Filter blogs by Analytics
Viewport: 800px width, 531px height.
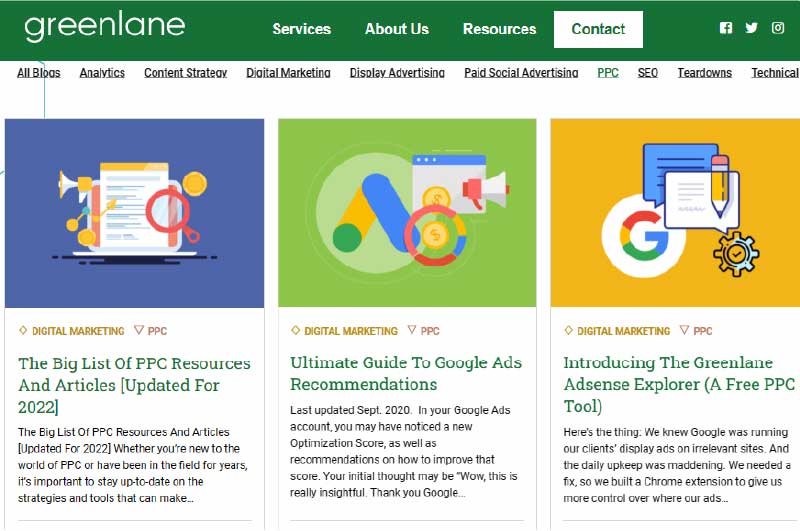102,73
